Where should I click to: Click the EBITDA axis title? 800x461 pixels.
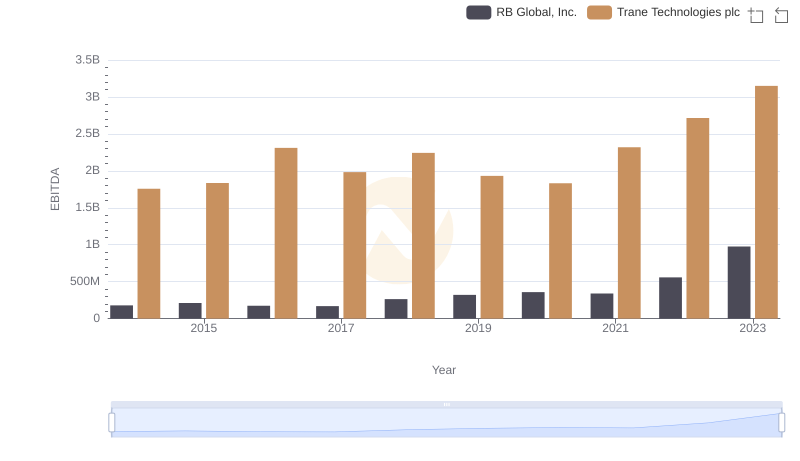[55, 189]
